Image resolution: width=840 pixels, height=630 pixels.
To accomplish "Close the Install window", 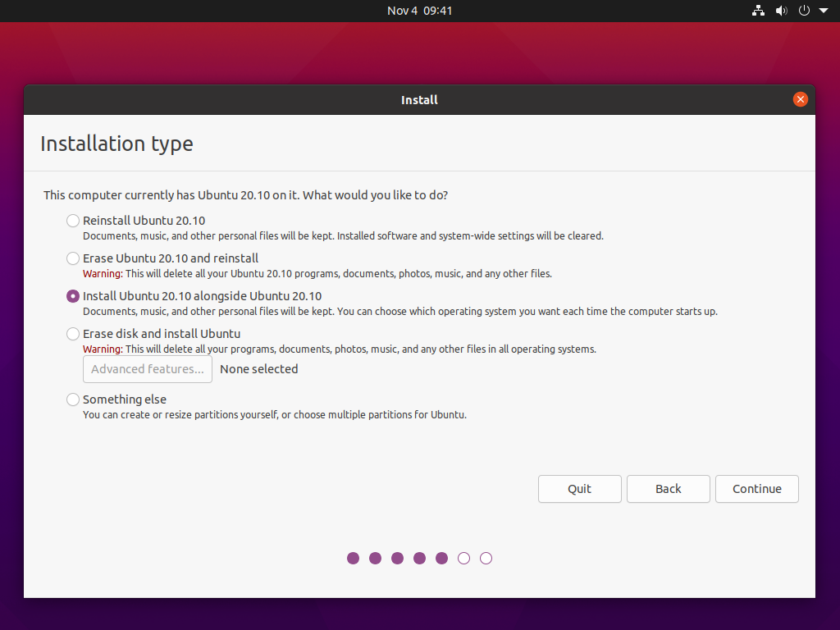I will pyautogui.click(x=801, y=99).
